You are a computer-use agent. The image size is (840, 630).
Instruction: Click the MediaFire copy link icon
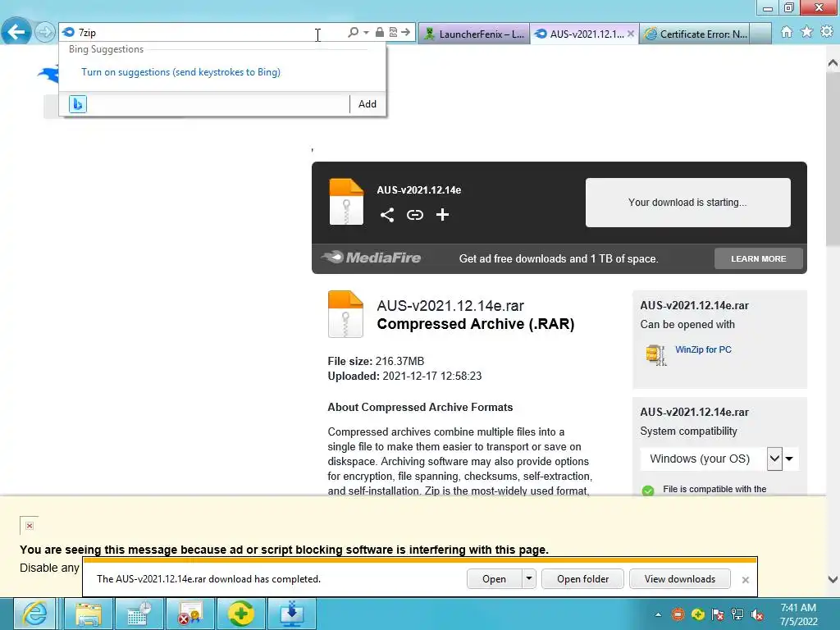(414, 215)
